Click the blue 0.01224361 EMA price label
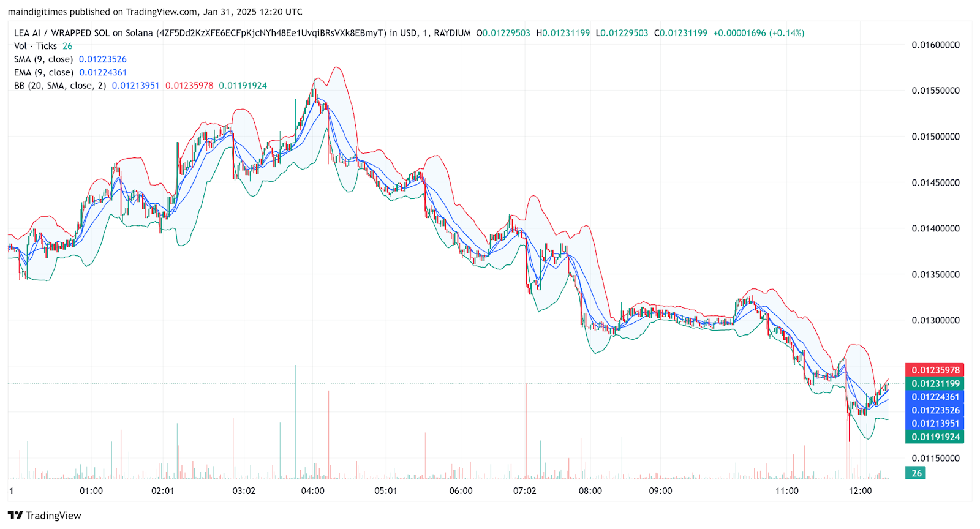The width and height of the screenshot is (980, 529). pyautogui.click(x=935, y=397)
